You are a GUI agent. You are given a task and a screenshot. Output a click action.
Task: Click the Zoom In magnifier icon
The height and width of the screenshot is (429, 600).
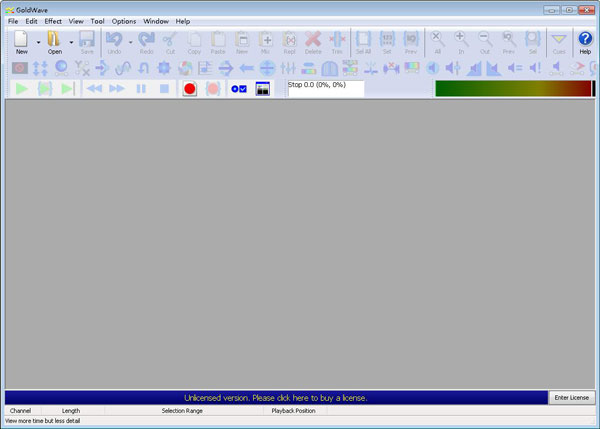tap(461, 41)
